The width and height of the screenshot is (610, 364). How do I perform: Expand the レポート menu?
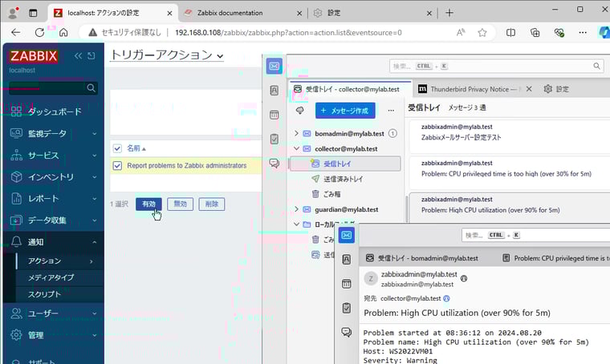pos(55,199)
